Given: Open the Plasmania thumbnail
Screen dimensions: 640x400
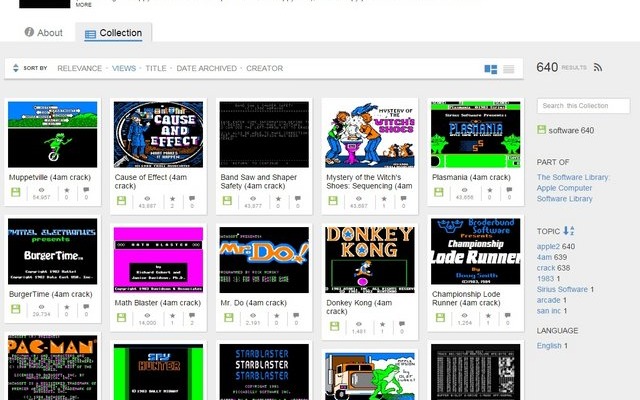Looking at the screenshot, I should (x=476, y=134).
